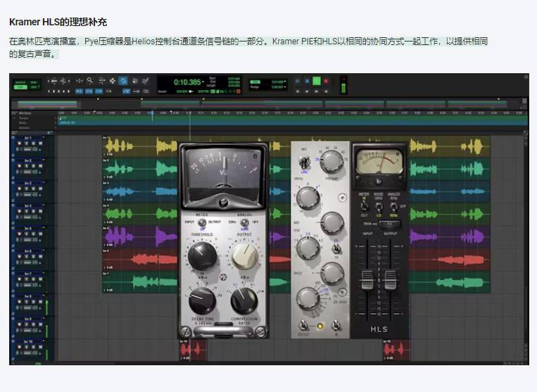Image resolution: width=537 pixels, height=392 pixels.
Task: Click the HLS Trim value field
Action: [389, 224]
